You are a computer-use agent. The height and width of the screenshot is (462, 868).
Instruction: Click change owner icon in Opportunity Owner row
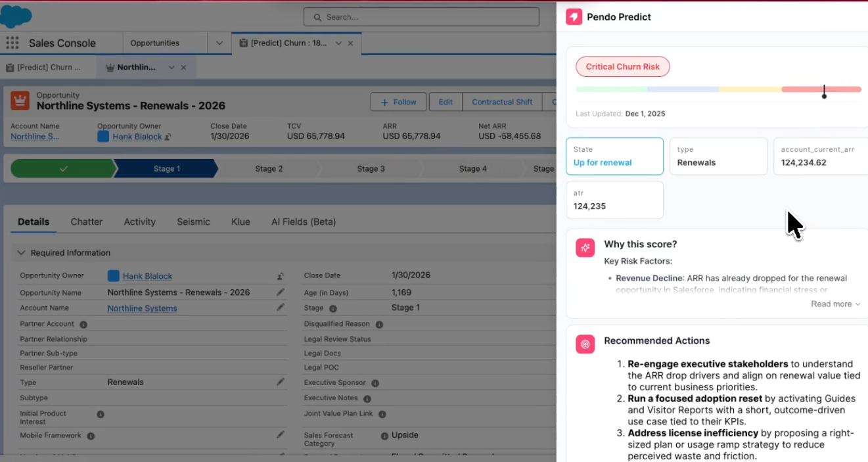(281, 277)
